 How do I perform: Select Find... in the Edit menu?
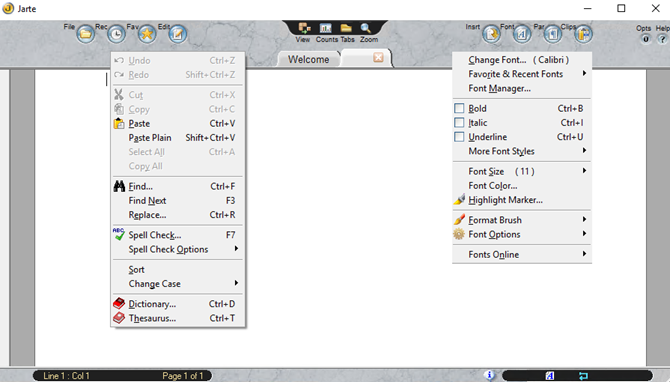[178, 186]
